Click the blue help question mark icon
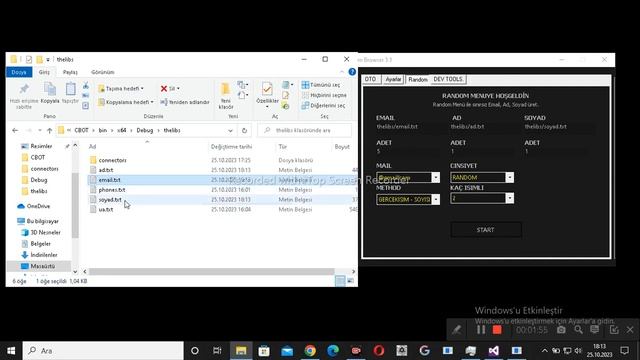 [352, 72]
